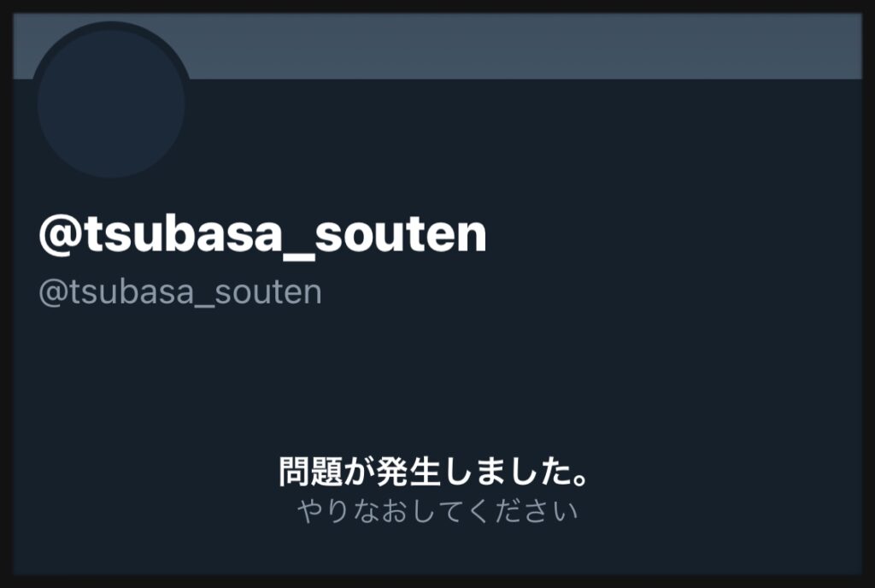Click the empty circular profile avatar
Viewport: 875px width, 588px height.
coord(111,103)
